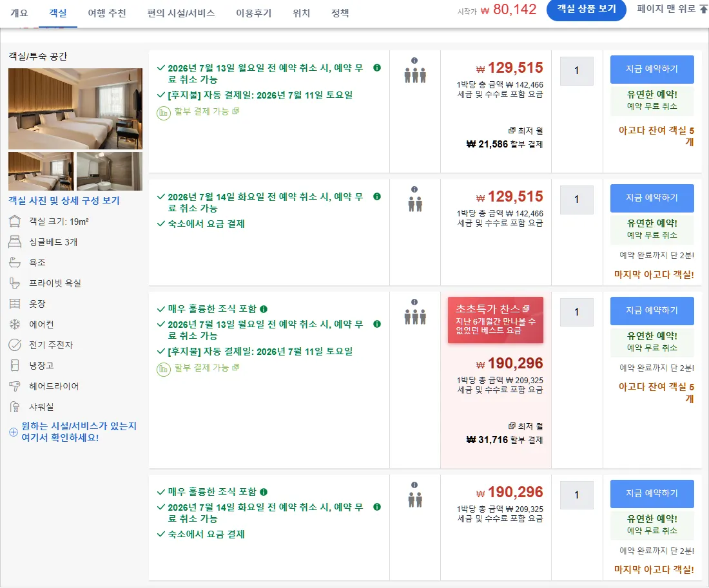Viewport: 709px width, 588px height.
Task: Open 객실 사진 및 상세 구성 보기 link
Action: pyautogui.click(x=64, y=201)
